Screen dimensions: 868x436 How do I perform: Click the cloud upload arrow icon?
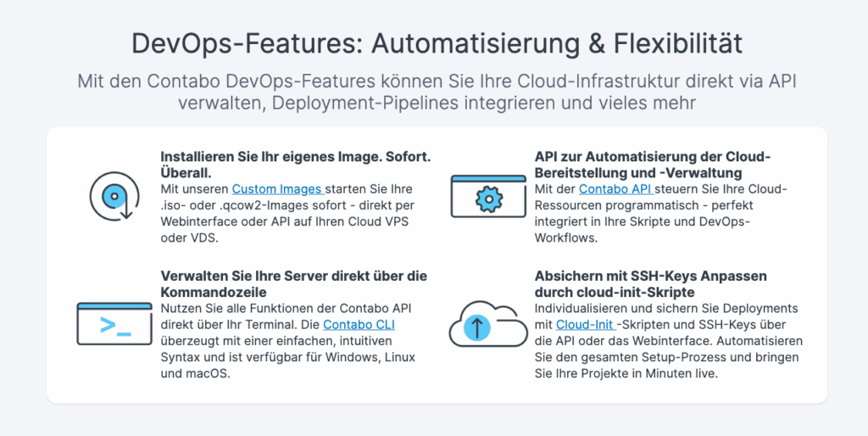click(488, 324)
